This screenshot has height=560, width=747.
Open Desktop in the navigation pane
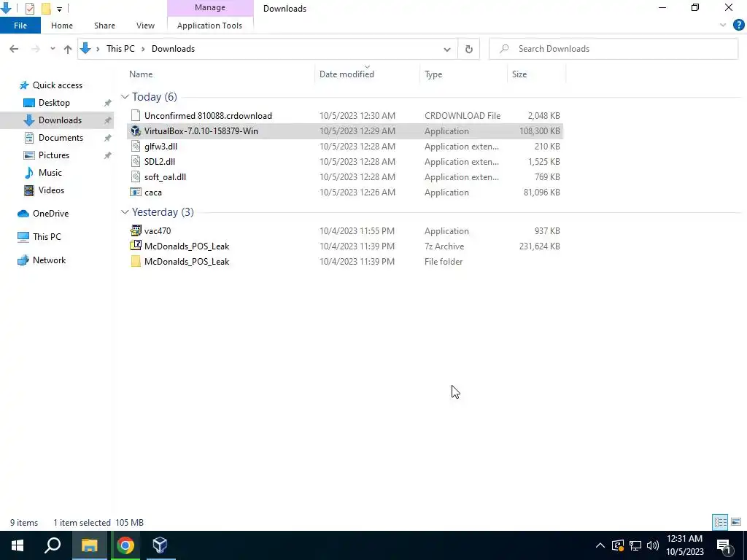(x=54, y=103)
